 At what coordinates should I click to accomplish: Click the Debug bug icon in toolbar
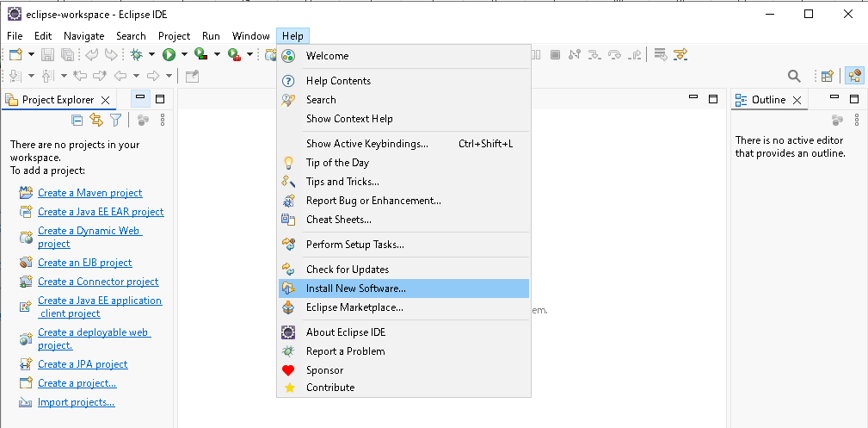135,54
